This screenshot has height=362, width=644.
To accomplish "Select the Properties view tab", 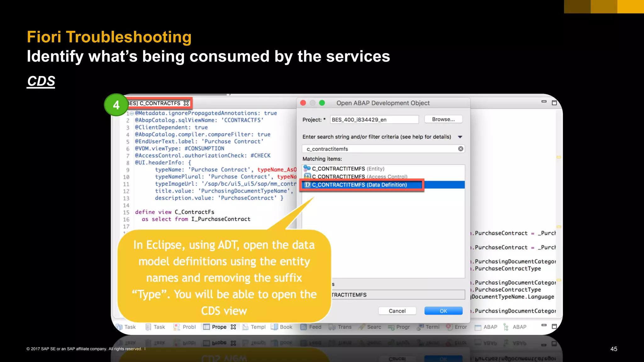I will tap(215, 327).
